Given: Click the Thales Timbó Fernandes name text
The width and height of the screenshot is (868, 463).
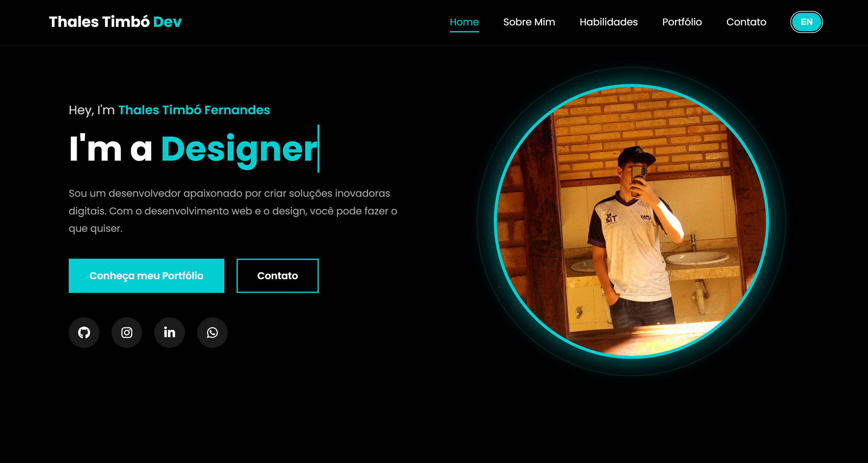Looking at the screenshot, I should [194, 110].
